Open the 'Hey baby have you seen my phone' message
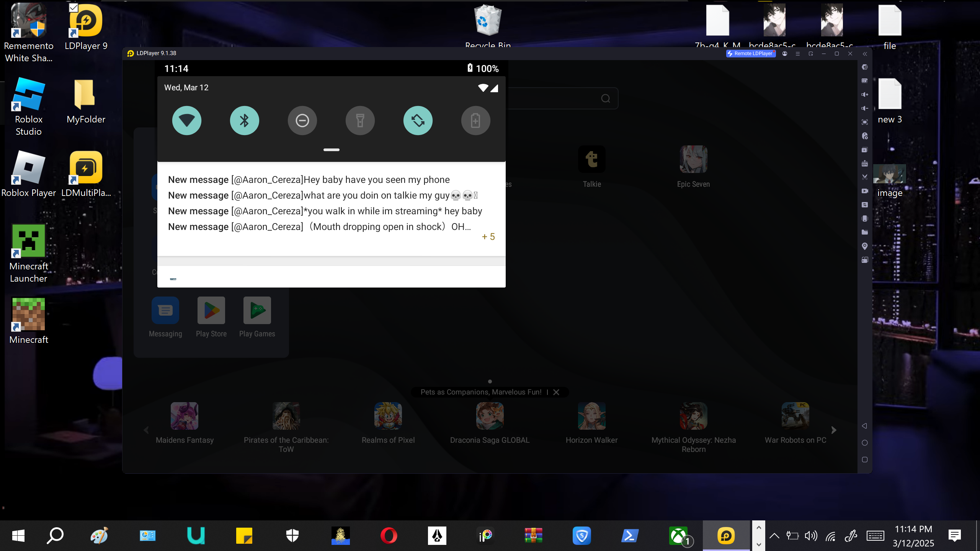 [x=309, y=180]
